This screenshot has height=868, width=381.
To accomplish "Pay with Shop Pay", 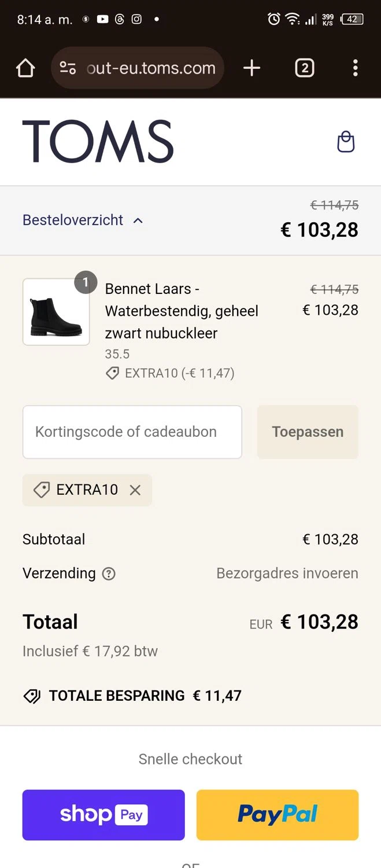I will pos(103,815).
